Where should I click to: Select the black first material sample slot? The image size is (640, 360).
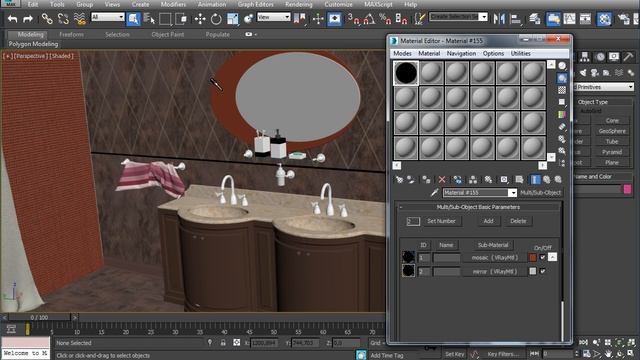tap(406, 73)
